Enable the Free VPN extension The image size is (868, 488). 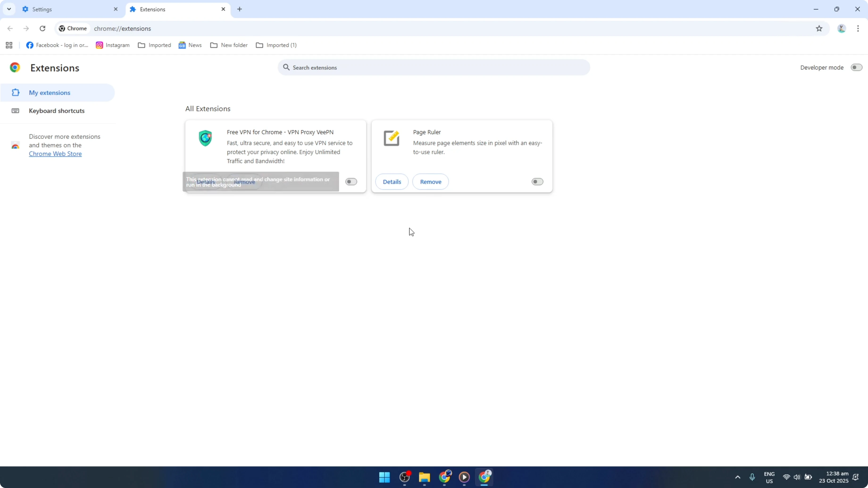coord(351,182)
